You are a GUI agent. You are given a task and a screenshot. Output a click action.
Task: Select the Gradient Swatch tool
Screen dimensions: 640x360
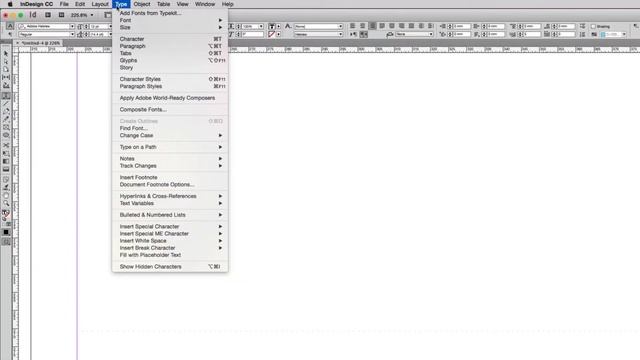click(x=6, y=162)
